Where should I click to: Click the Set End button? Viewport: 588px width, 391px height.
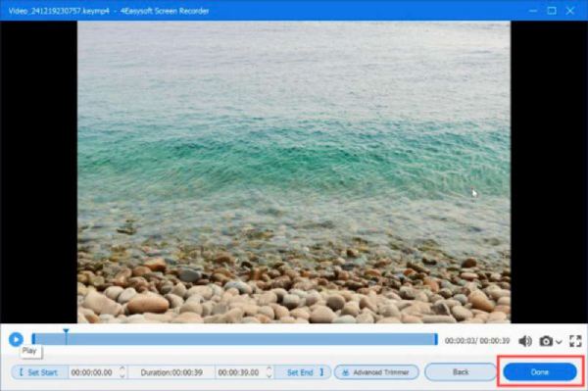tap(304, 372)
